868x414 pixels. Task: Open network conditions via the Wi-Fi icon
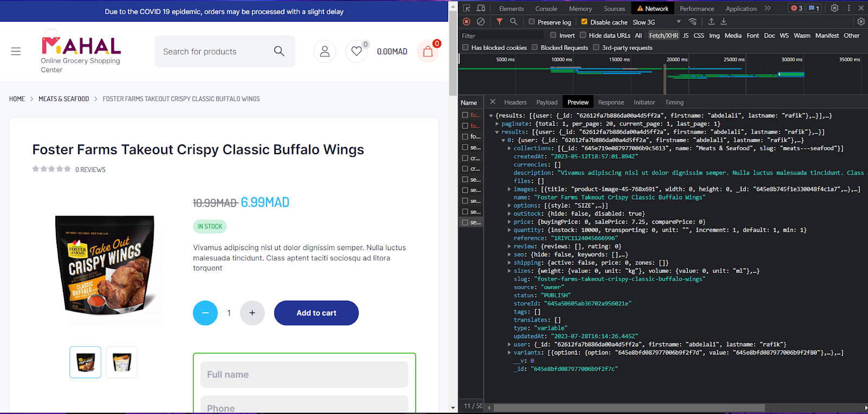pyautogui.click(x=693, y=22)
